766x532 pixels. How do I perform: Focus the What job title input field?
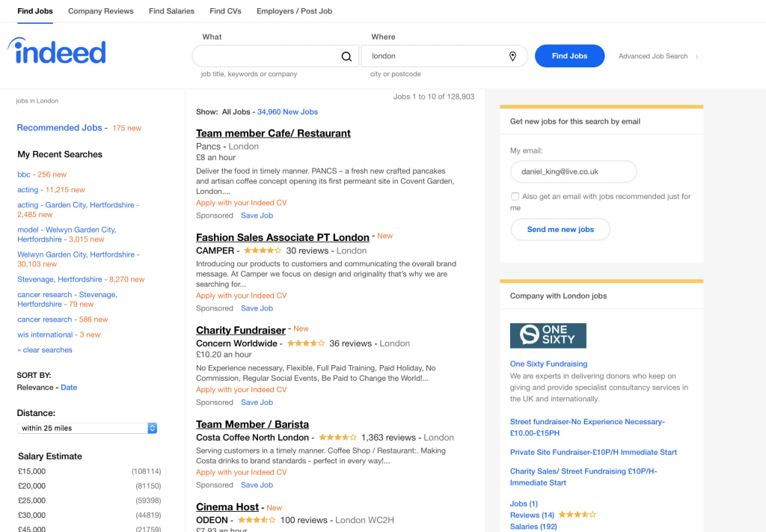[x=275, y=56]
